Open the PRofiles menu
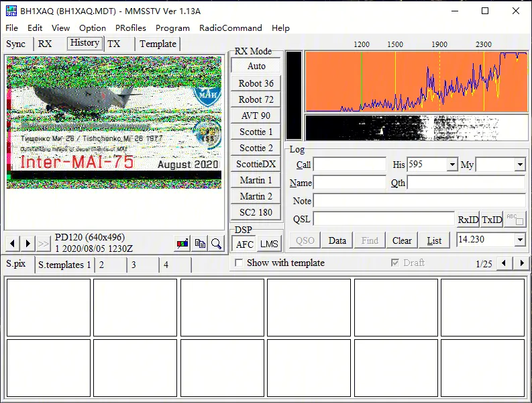This screenshot has height=403, width=532. [x=131, y=28]
